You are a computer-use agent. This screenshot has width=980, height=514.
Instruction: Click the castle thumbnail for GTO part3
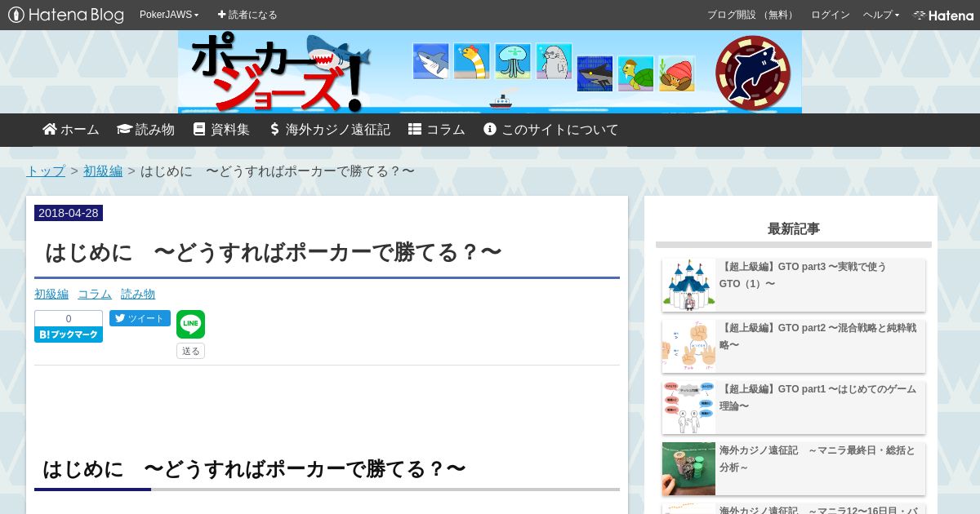click(x=688, y=285)
